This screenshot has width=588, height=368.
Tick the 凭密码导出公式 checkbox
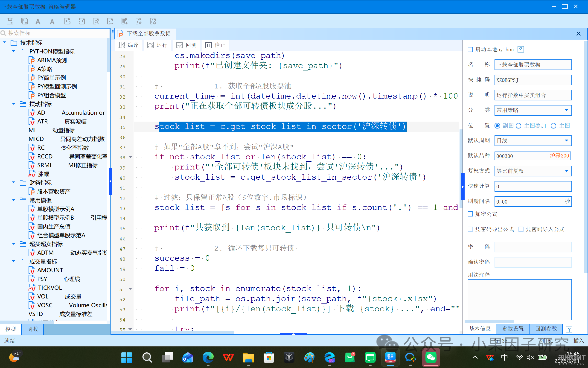pyautogui.click(x=471, y=229)
